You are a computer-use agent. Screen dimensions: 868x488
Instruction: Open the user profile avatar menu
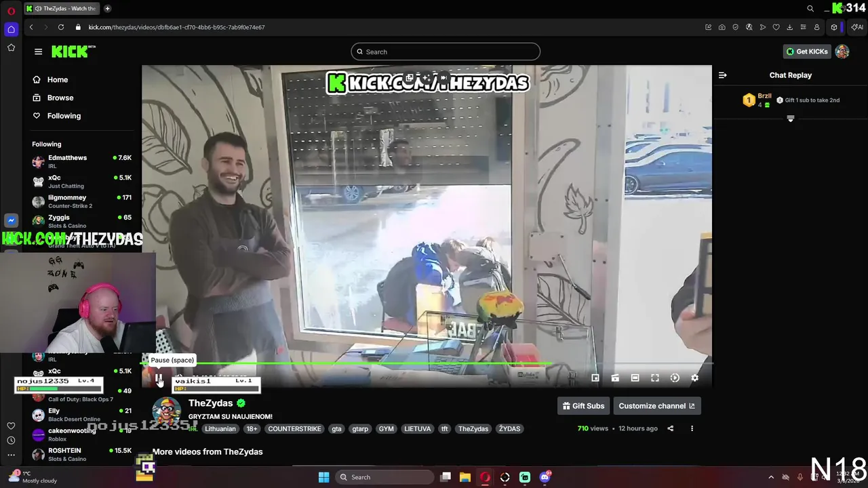coord(842,52)
